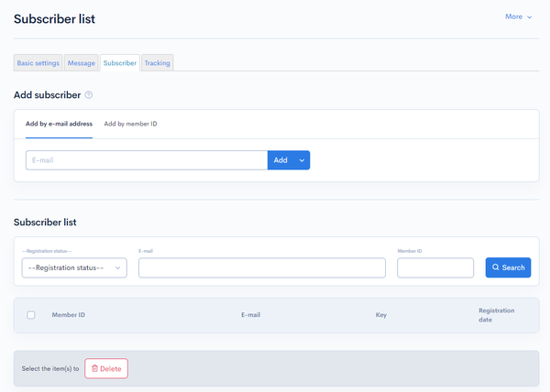The width and height of the screenshot is (550, 392).
Task: Expand the Add button dropdown arrow
Action: pos(302,160)
